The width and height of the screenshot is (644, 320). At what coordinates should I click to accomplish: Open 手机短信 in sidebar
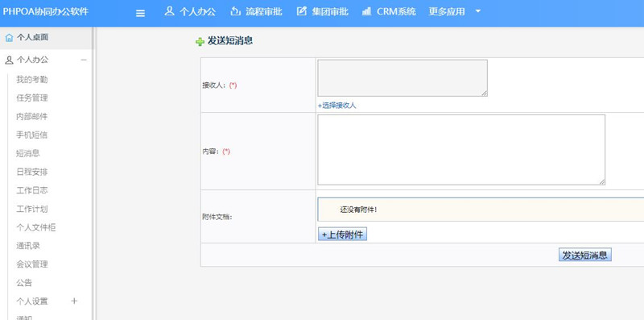click(x=31, y=135)
